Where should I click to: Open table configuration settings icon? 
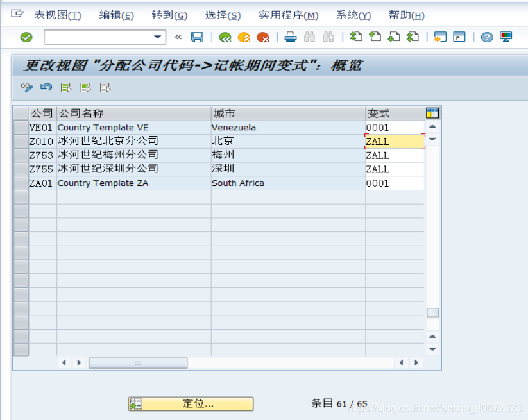point(432,113)
